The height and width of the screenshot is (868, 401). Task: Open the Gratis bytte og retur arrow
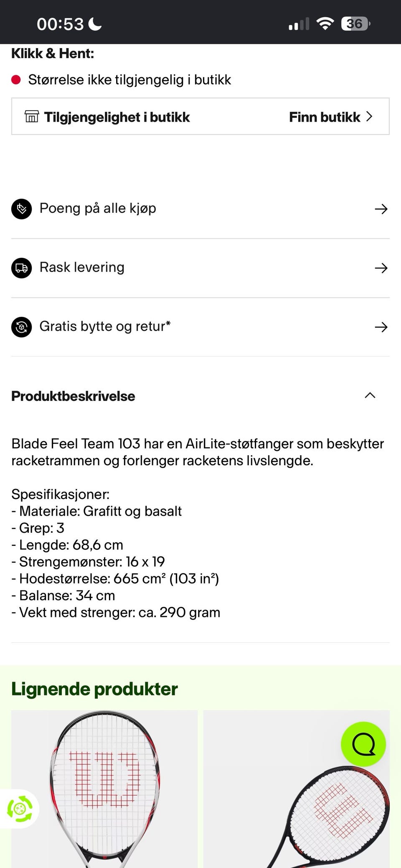click(x=381, y=327)
